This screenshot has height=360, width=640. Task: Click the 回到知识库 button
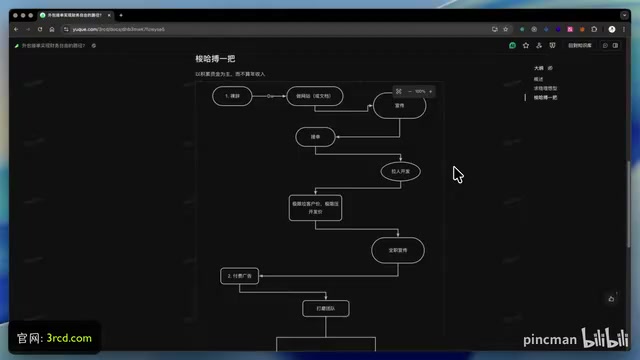580,45
